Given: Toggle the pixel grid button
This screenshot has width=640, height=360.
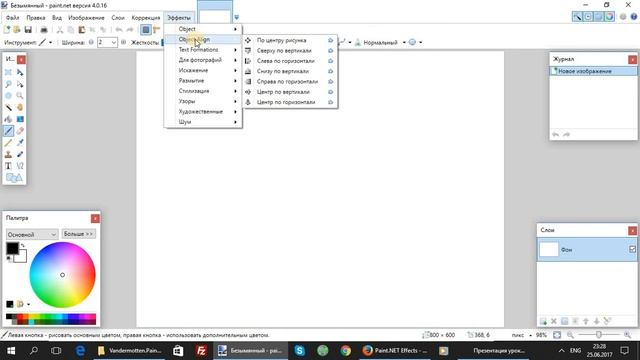Looking at the screenshot, I should 146,29.
